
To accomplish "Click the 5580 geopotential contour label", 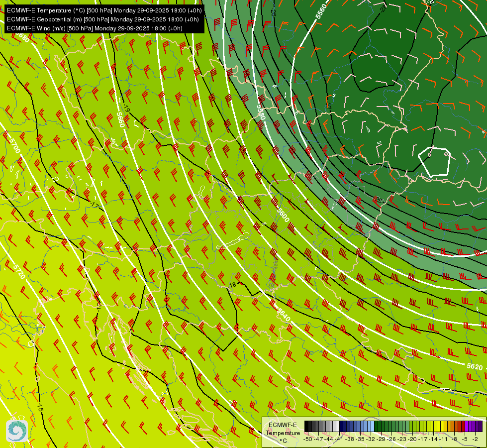I will pos(261,112).
